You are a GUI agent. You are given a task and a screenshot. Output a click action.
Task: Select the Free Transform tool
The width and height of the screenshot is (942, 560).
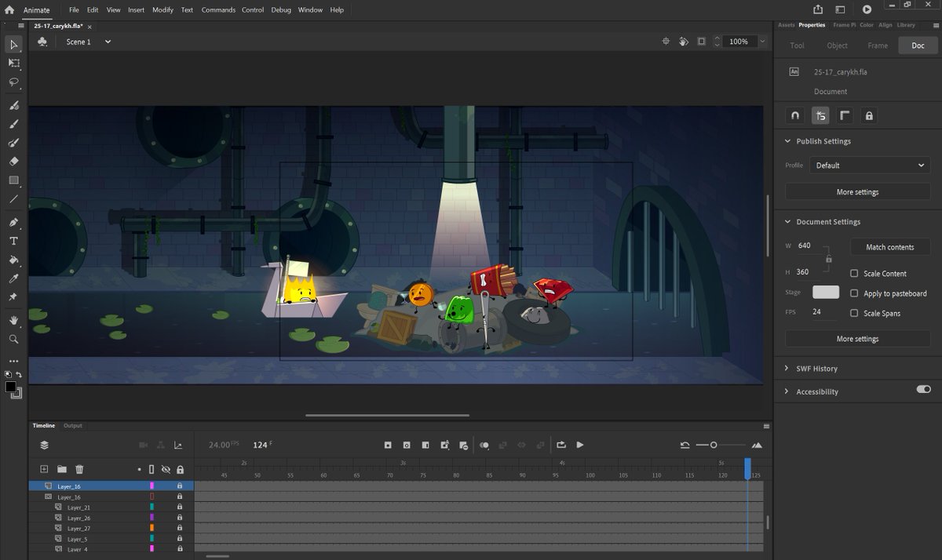[13, 63]
